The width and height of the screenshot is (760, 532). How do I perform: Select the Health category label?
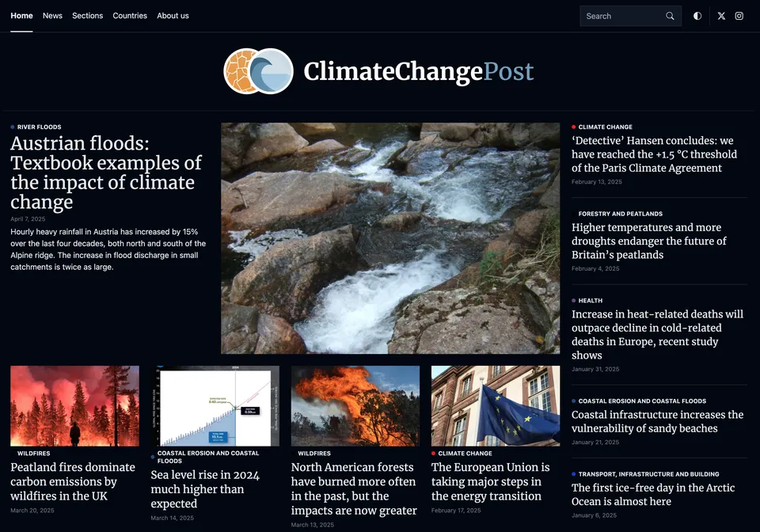(591, 300)
